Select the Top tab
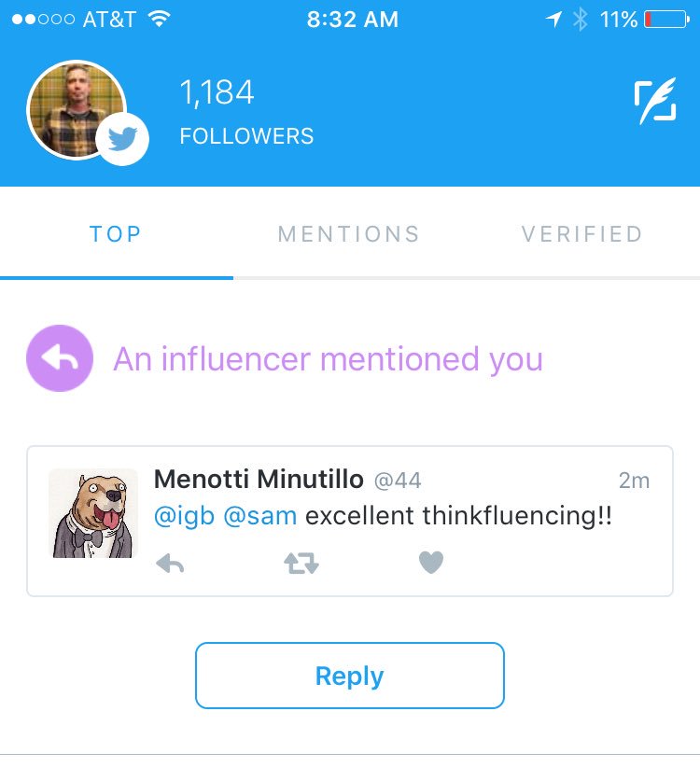The width and height of the screenshot is (700, 767). click(116, 234)
